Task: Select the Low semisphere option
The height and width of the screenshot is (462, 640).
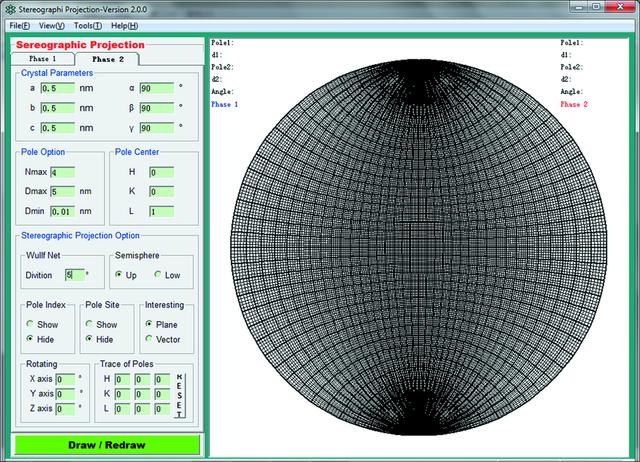Action: [x=167, y=275]
